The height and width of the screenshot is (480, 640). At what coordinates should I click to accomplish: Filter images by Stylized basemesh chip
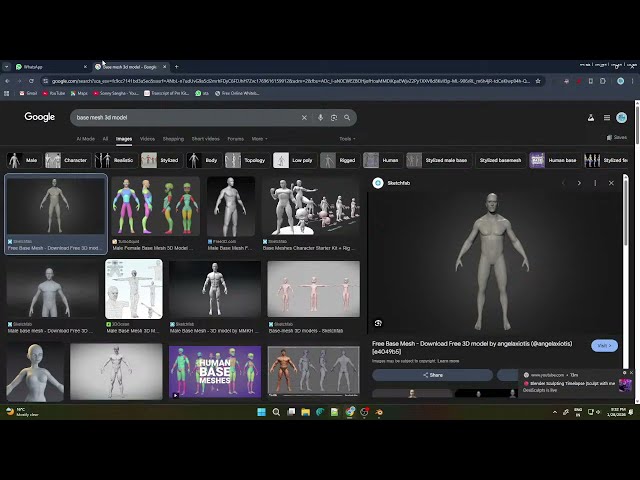tap(500, 160)
